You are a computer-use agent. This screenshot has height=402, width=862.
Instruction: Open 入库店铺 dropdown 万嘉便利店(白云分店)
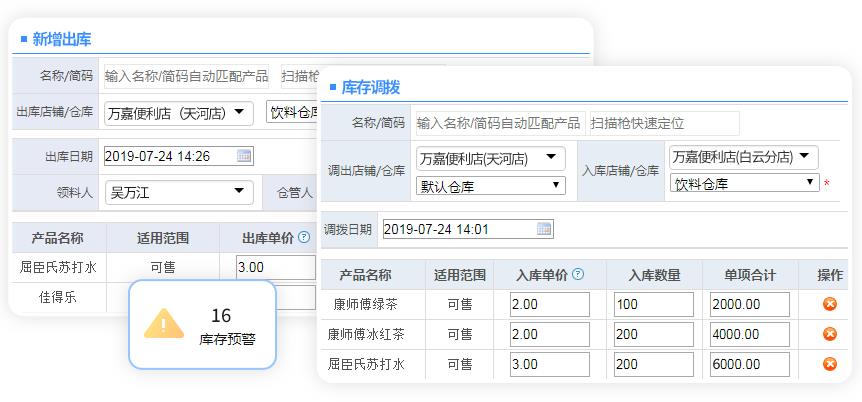[x=744, y=157]
